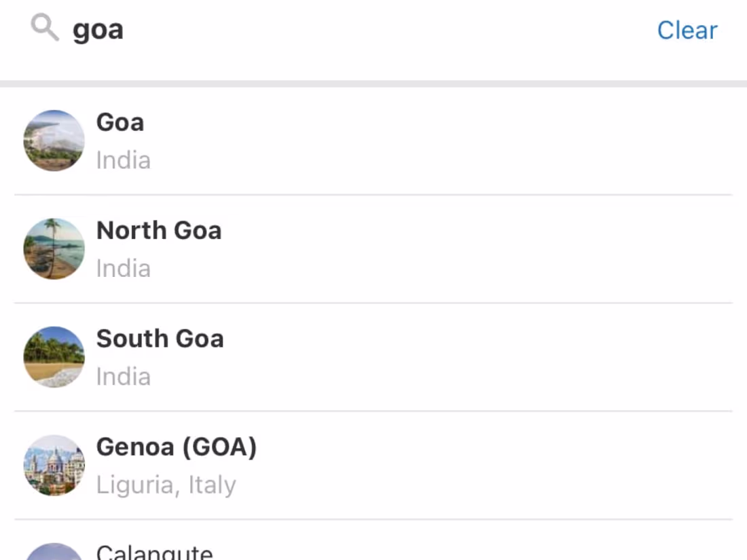Screen dimensions: 747x560
Task: Click the "Liguria, Italy" subtitle
Action: [x=166, y=485]
